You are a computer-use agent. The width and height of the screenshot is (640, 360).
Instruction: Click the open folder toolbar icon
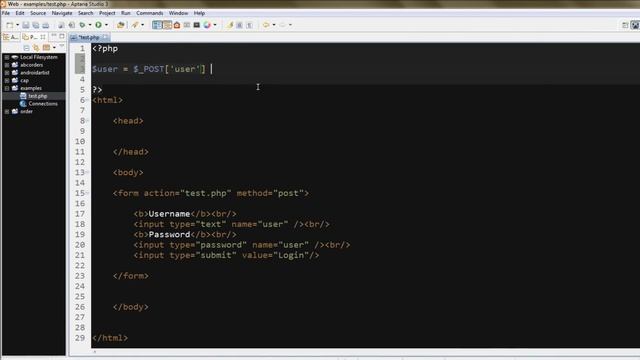point(120,25)
